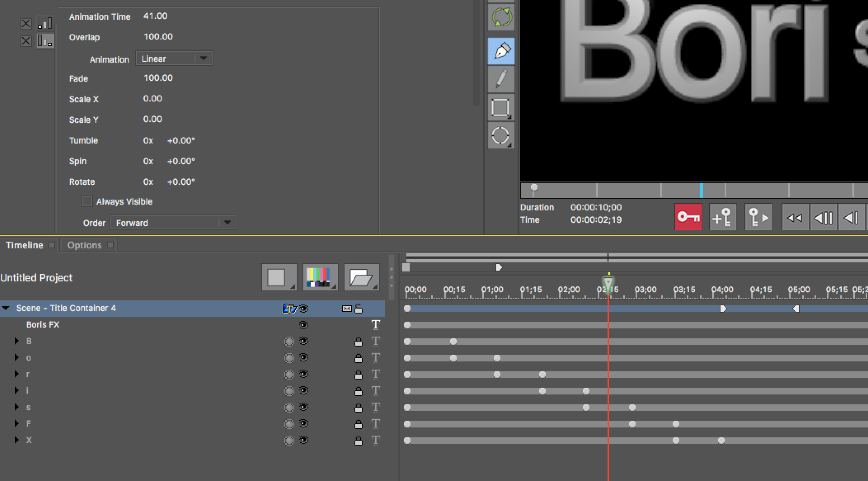Image resolution: width=868 pixels, height=481 pixels.
Task: Click the X box beside descending bars icon
Action: pos(26,41)
